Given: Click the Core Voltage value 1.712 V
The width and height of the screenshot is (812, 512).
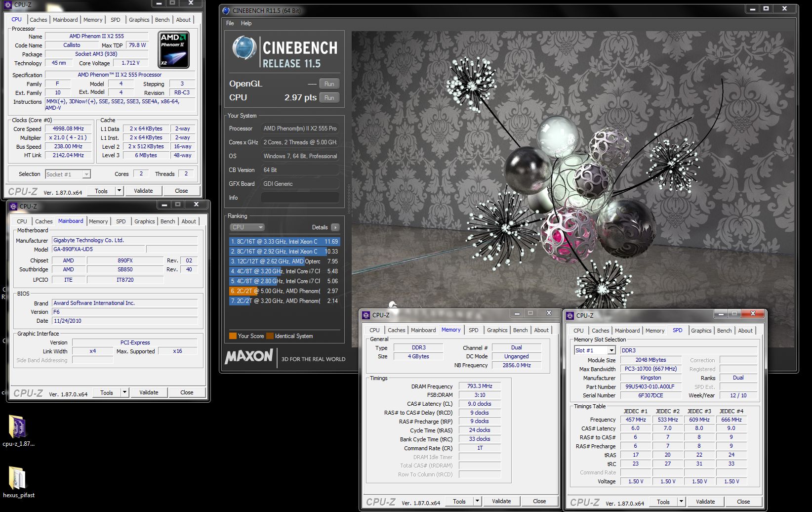Looking at the screenshot, I should [x=131, y=63].
